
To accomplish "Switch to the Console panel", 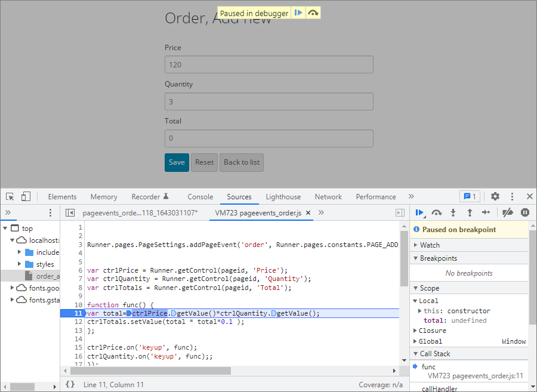I will [x=200, y=196].
